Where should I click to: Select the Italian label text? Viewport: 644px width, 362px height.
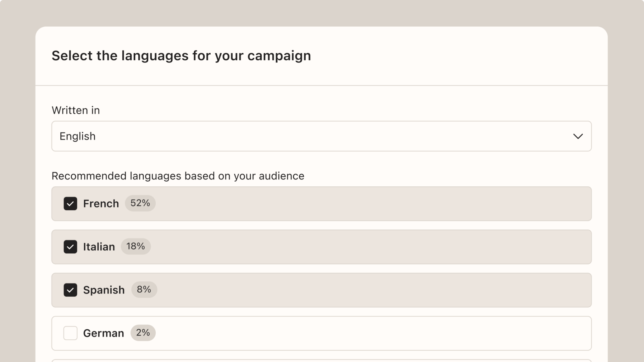99,247
